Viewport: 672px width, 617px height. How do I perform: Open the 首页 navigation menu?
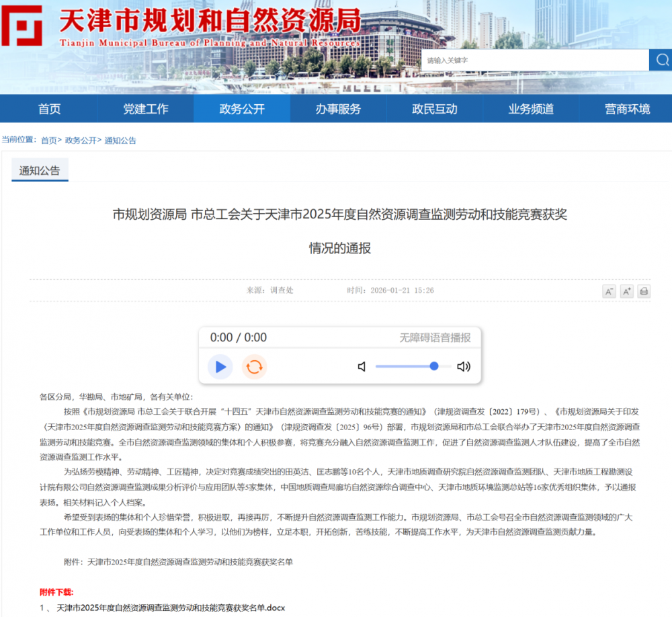[49, 109]
